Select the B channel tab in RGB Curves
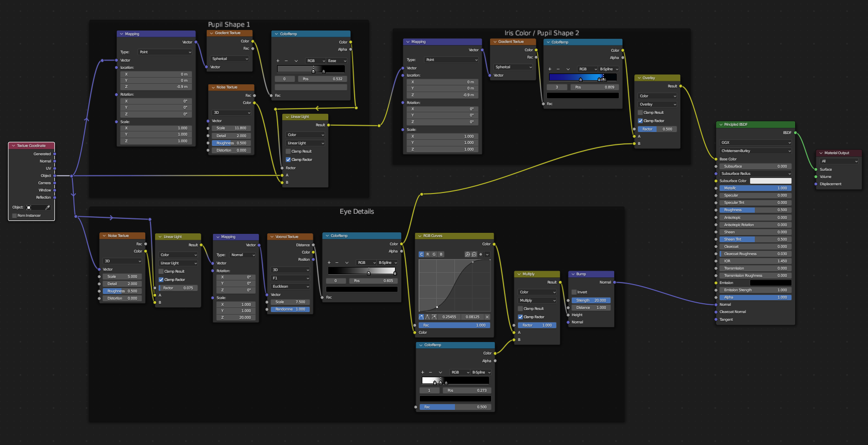This screenshot has height=445, width=868. [441, 255]
